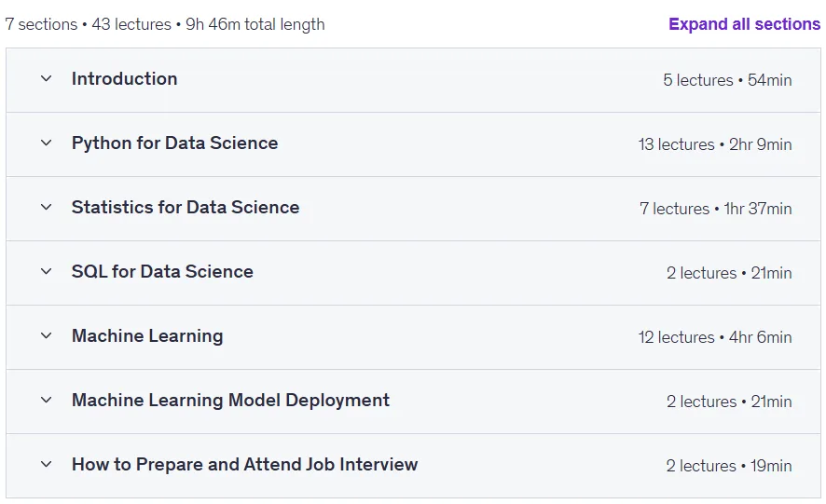Select SQL for Data Science title
The height and width of the screenshot is (504, 826).
point(162,272)
